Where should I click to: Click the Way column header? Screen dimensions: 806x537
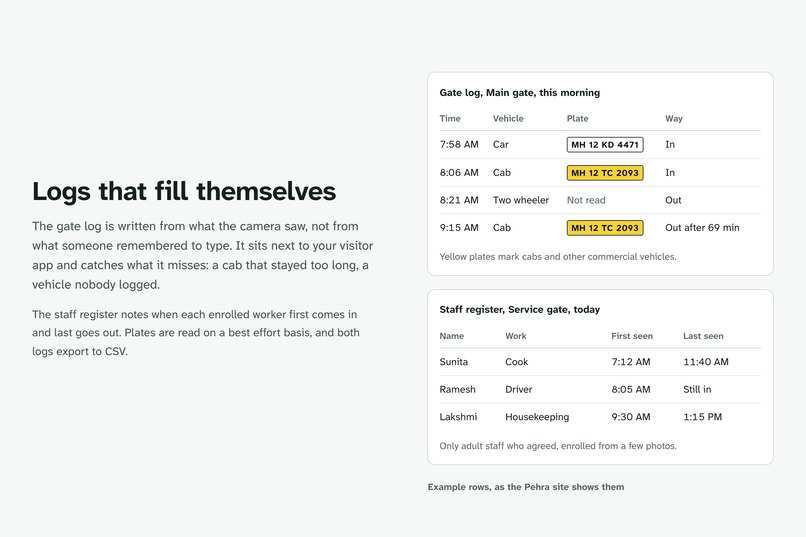673,119
